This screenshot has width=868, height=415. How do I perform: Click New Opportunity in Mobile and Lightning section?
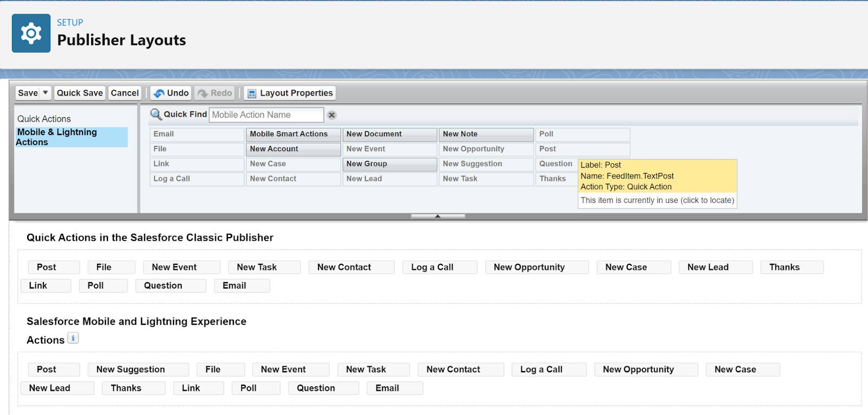(x=646, y=370)
